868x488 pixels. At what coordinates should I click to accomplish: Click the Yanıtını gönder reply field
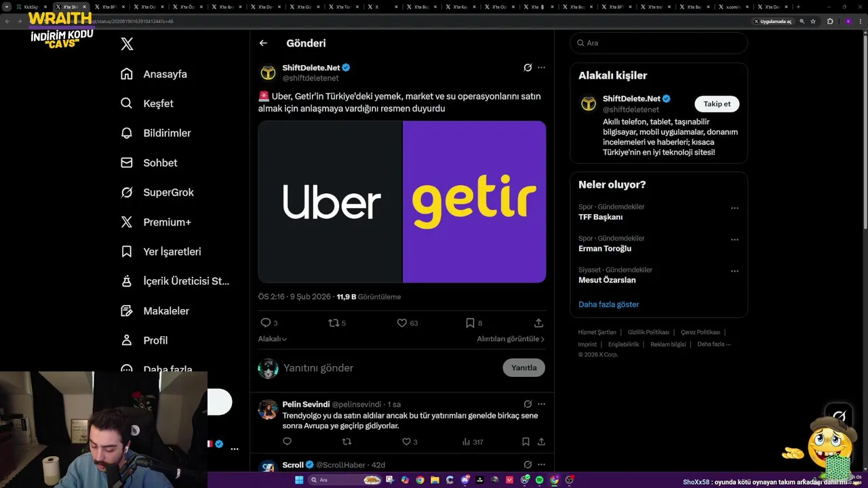tap(390, 368)
